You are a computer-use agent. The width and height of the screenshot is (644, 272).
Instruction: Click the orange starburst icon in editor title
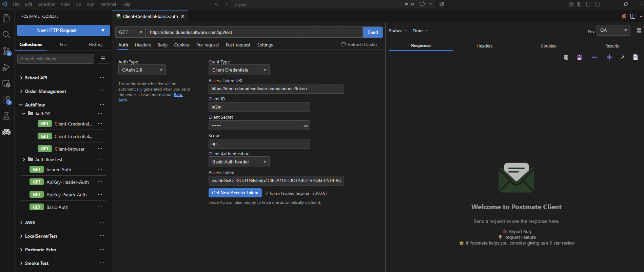point(624,16)
